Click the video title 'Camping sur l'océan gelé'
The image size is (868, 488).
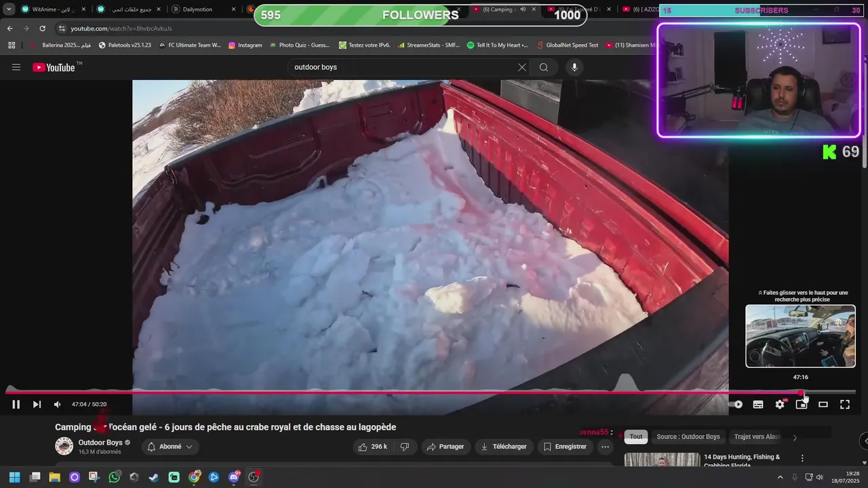point(225,427)
